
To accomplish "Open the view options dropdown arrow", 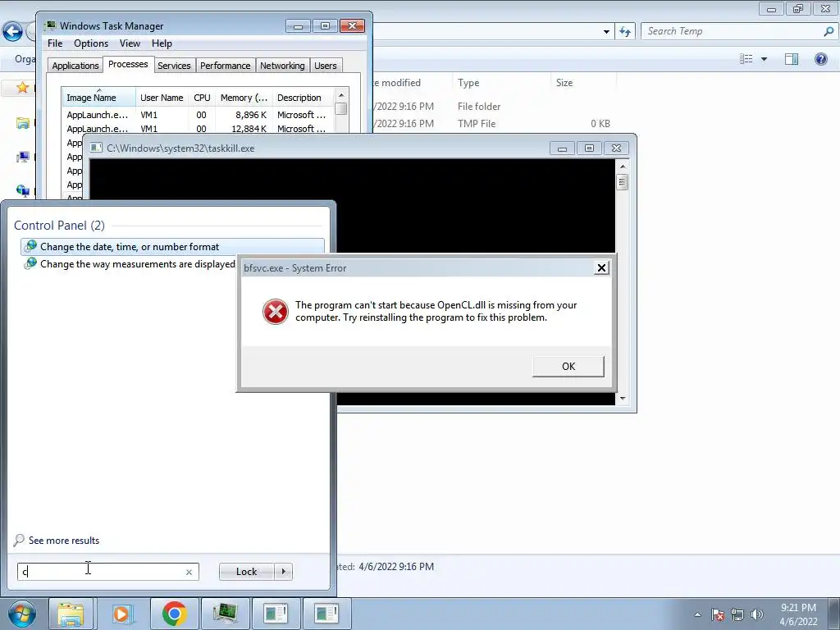I will point(764,59).
